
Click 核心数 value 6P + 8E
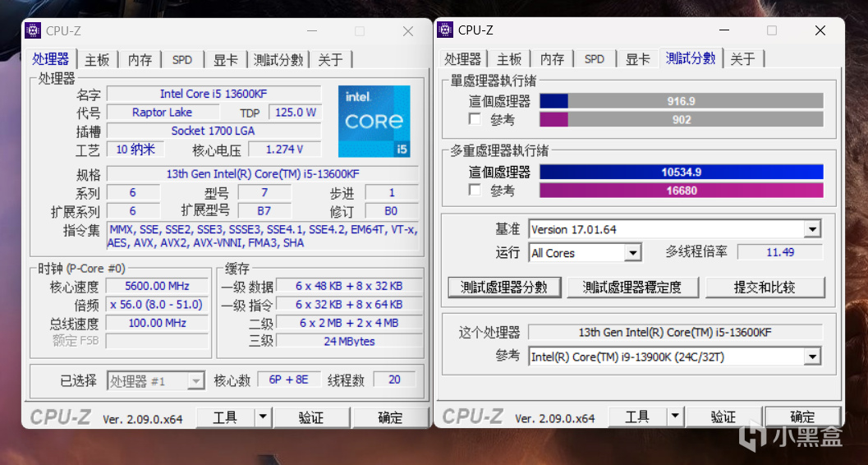(x=290, y=380)
